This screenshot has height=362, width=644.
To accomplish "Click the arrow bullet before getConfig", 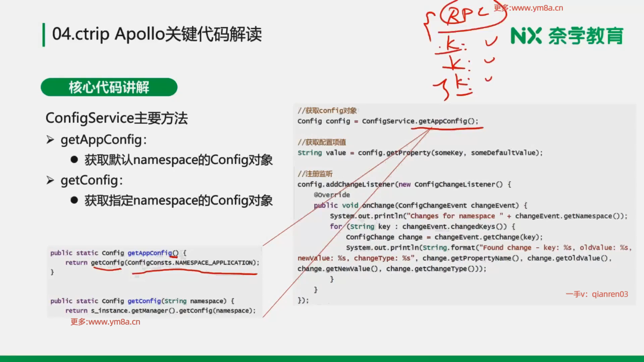I will [x=50, y=180].
